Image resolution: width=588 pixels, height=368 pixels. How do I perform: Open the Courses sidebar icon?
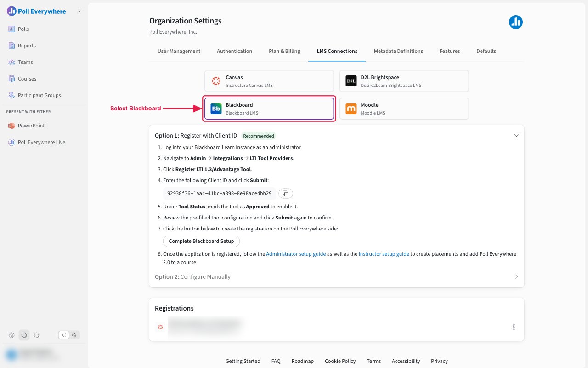[12, 79]
